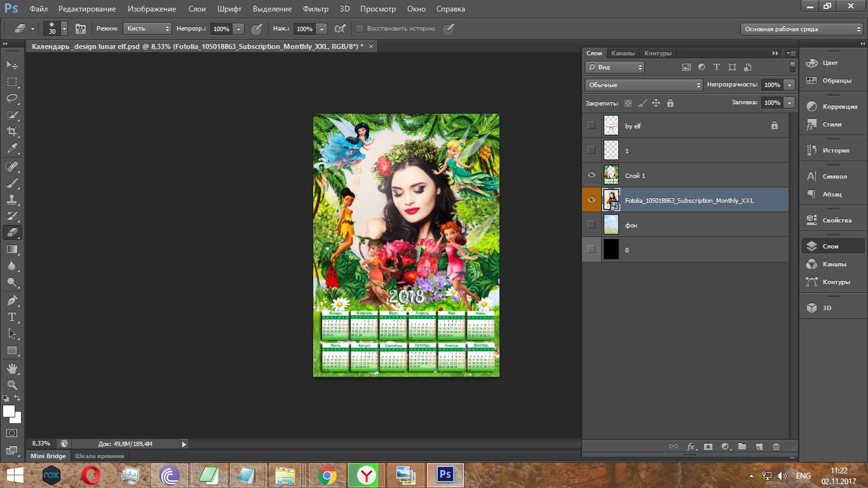Pick the Zoom tool
This screenshot has width=868, height=488.
click(12, 385)
